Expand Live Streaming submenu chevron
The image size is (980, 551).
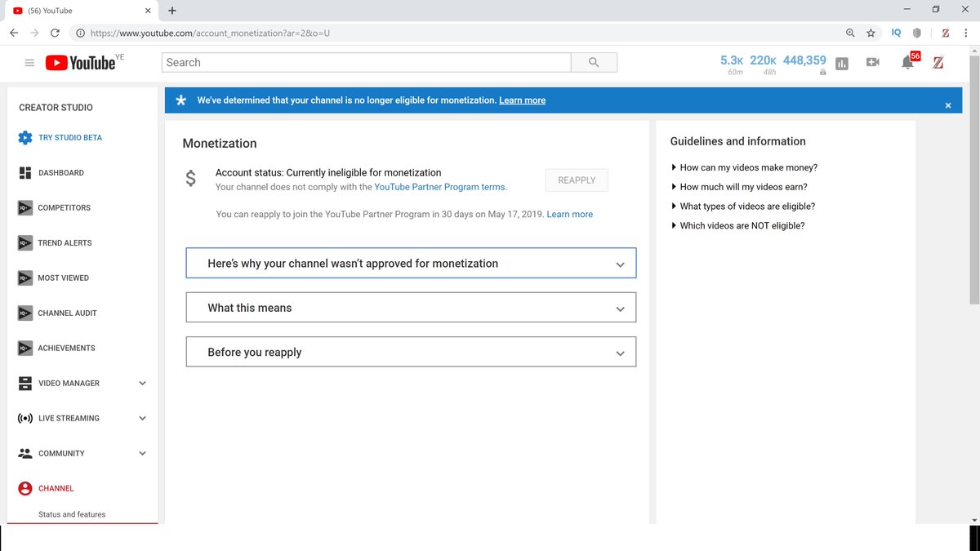pos(142,418)
